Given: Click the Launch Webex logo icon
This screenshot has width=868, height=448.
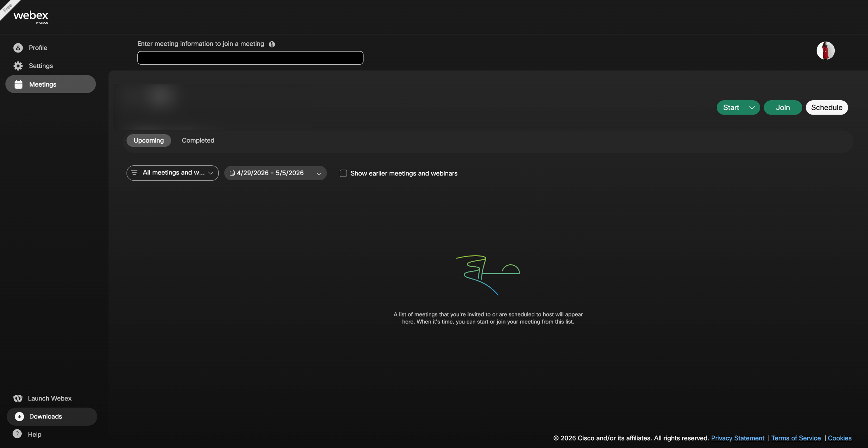Looking at the screenshot, I should click(x=18, y=398).
